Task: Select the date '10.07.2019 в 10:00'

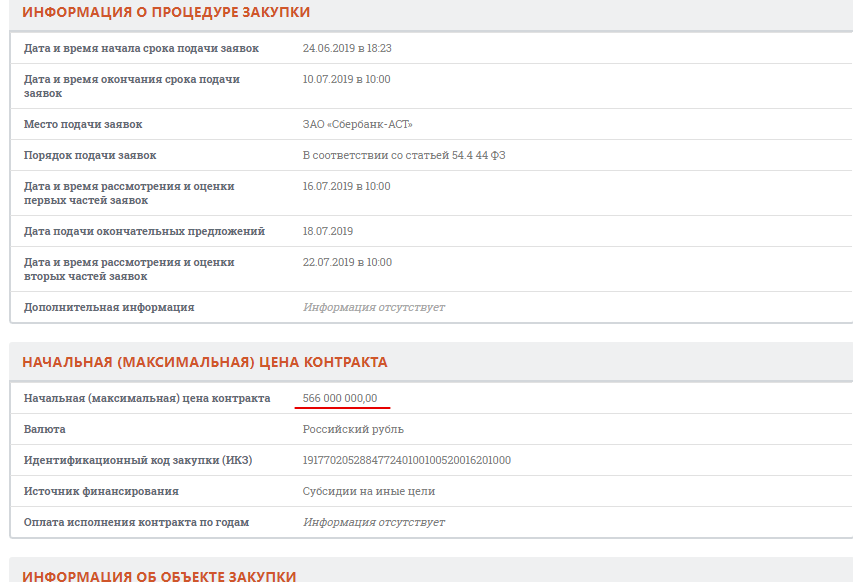Action: click(347, 79)
